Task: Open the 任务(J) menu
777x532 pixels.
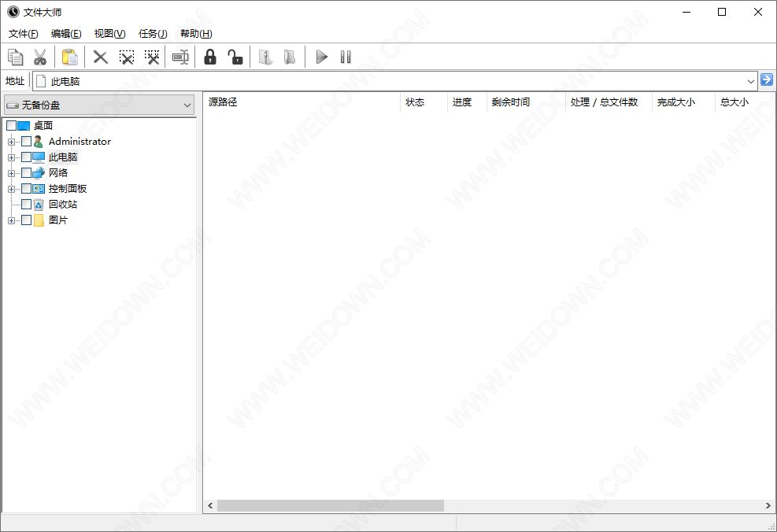Action: tap(153, 34)
